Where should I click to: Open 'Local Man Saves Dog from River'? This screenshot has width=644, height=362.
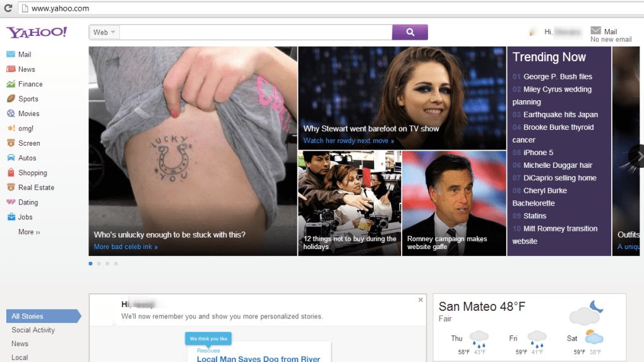tap(258, 359)
